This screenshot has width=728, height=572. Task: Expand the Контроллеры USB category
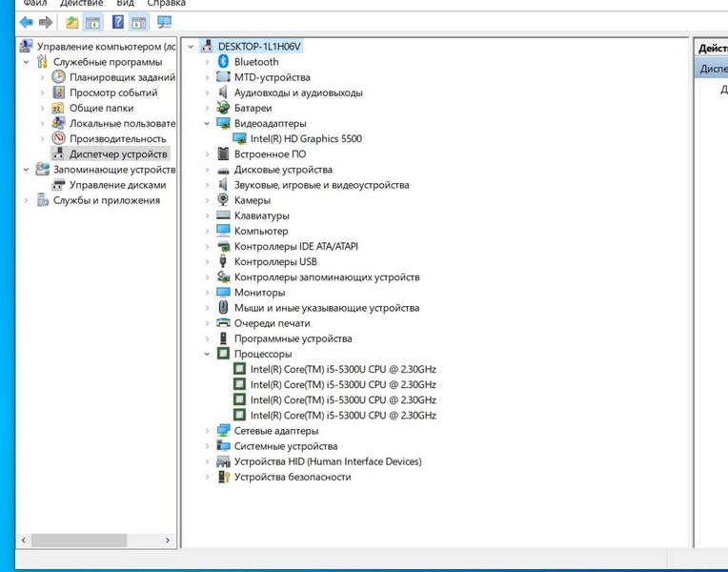click(x=208, y=262)
